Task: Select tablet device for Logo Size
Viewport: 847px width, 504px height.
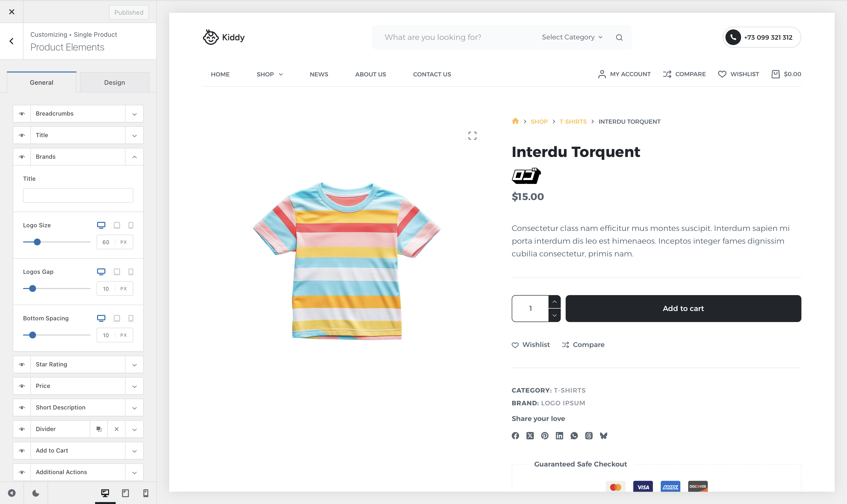Action: 117,225
